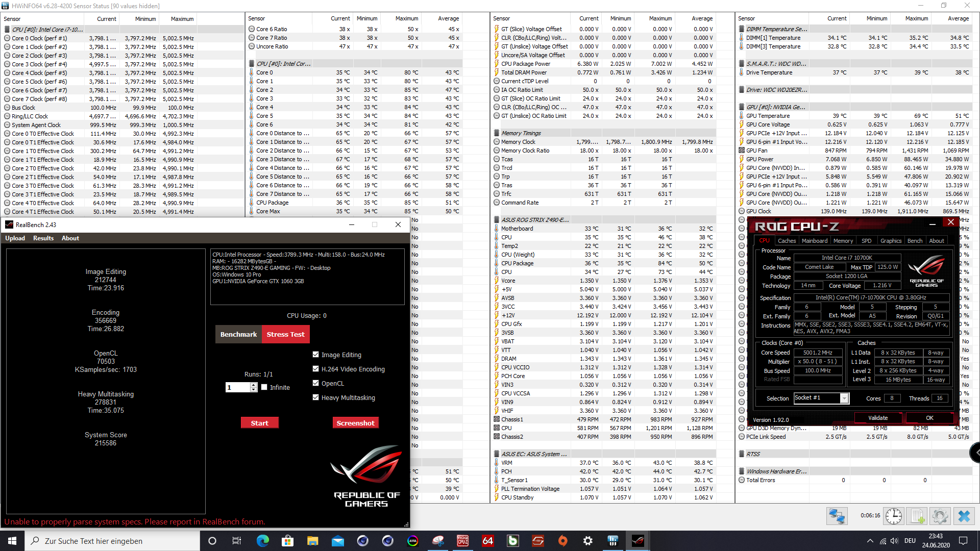
Task: Click the Runs number input field
Action: point(238,387)
